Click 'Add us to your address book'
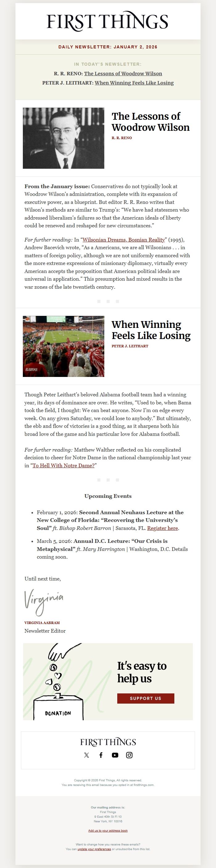 pyautogui.click(x=108, y=831)
